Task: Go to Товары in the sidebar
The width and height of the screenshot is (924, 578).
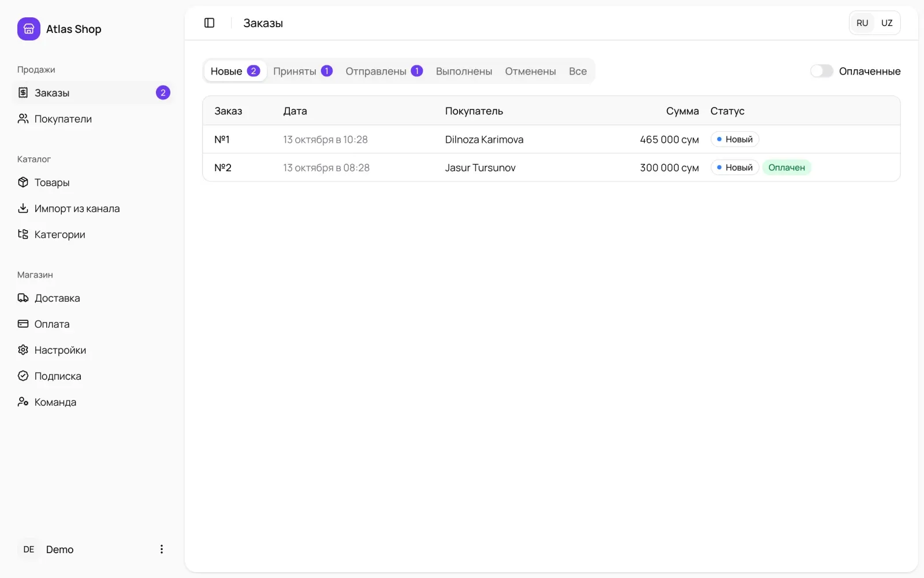Action: (x=92, y=182)
